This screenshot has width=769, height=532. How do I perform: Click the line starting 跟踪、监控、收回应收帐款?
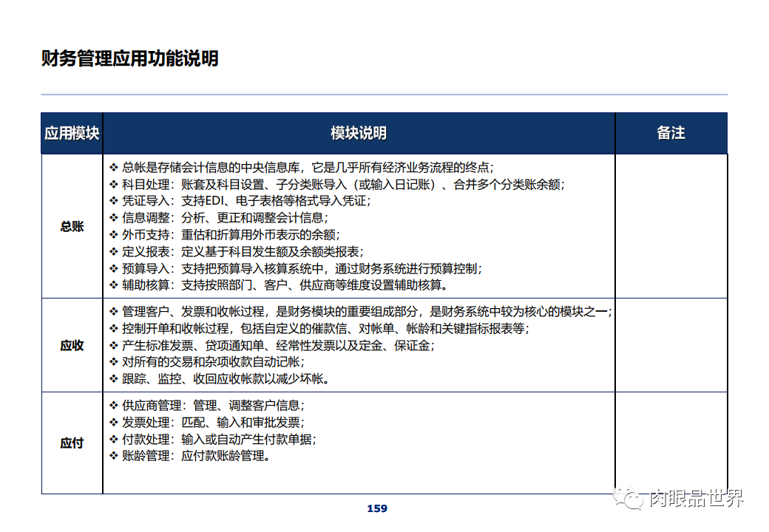pos(219,378)
